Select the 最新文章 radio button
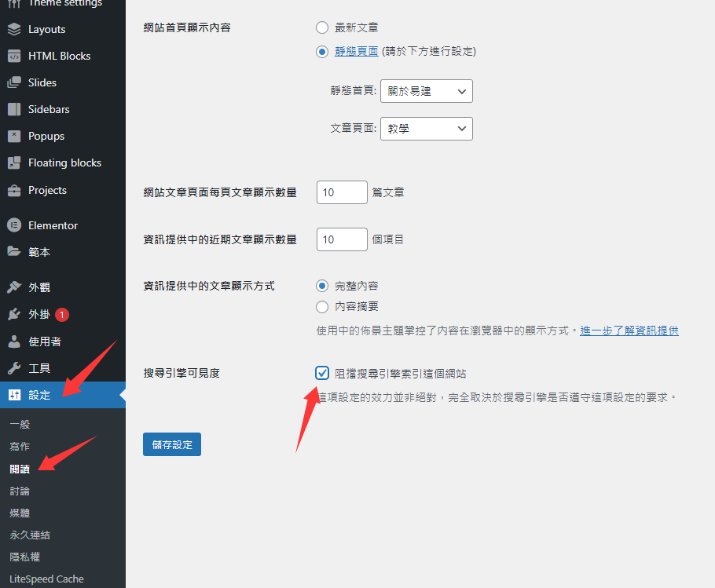Viewport: 715px width, 588px height. (x=322, y=27)
